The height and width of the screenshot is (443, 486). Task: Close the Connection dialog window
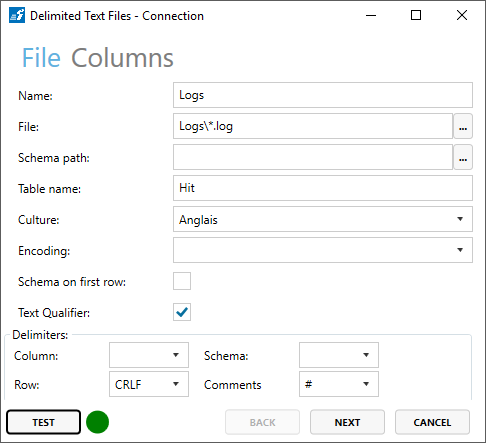point(462,15)
